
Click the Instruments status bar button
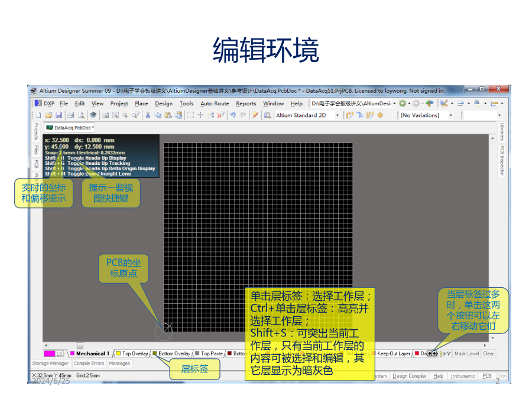pos(463,376)
